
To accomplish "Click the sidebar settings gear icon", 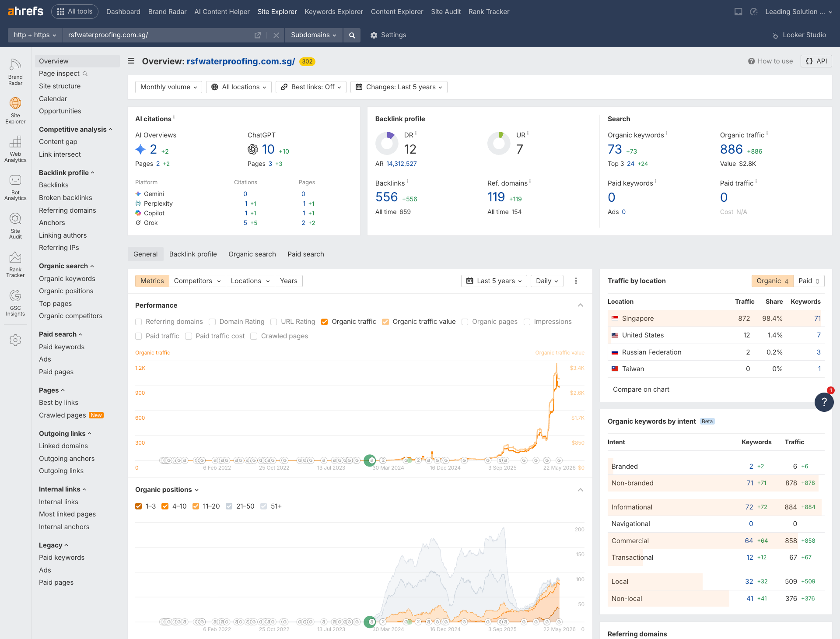I will point(15,340).
